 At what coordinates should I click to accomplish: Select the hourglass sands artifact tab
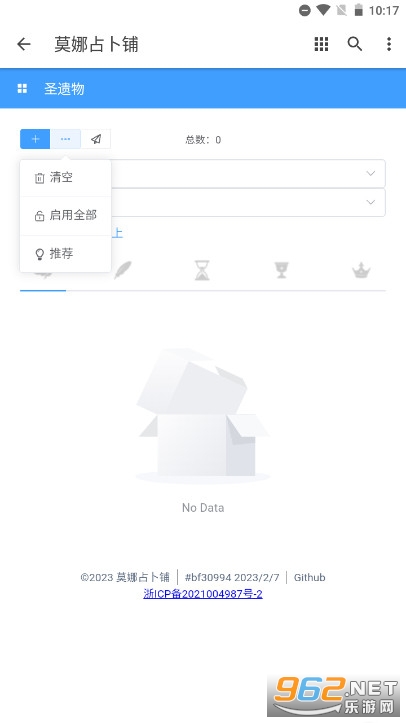click(x=202, y=270)
